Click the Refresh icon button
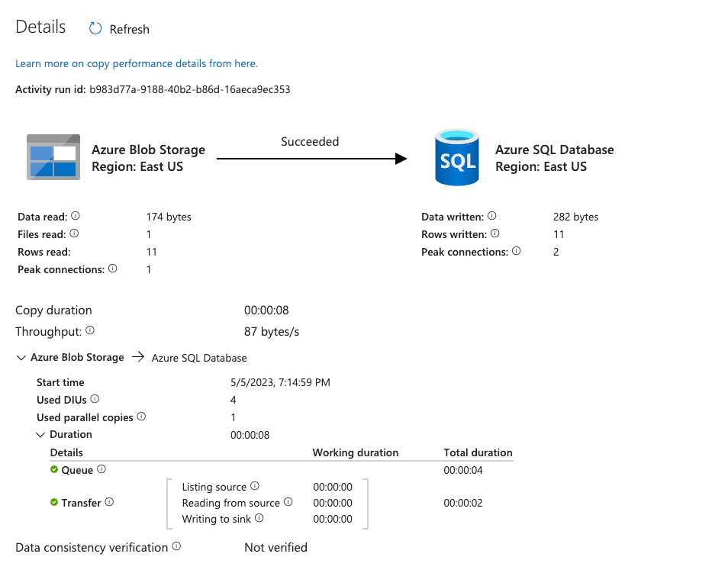 pyautogui.click(x=95, y=29)
